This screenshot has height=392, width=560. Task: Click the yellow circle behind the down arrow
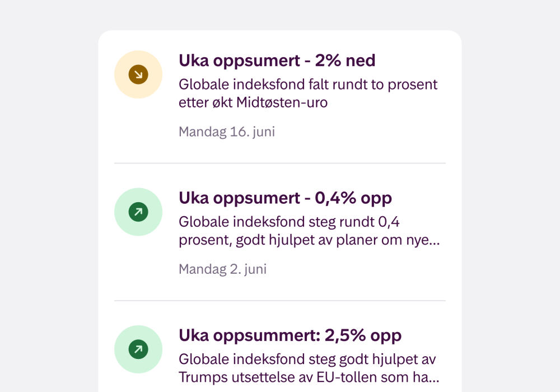click(x=138, y=74)
